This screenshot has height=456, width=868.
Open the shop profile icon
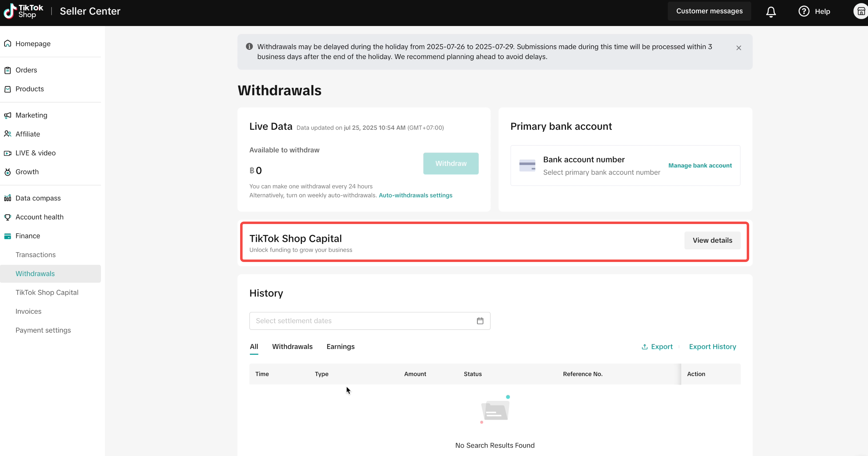[x=860, y=11]
